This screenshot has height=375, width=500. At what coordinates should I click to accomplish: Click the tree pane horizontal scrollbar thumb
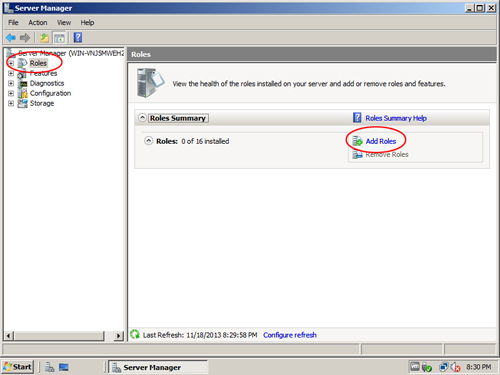[59, 336]
